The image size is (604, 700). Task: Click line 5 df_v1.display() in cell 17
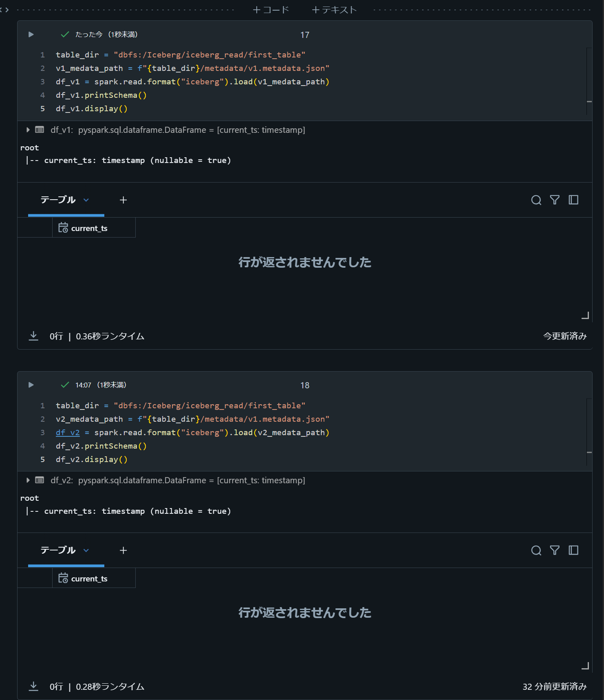(92, 109)
